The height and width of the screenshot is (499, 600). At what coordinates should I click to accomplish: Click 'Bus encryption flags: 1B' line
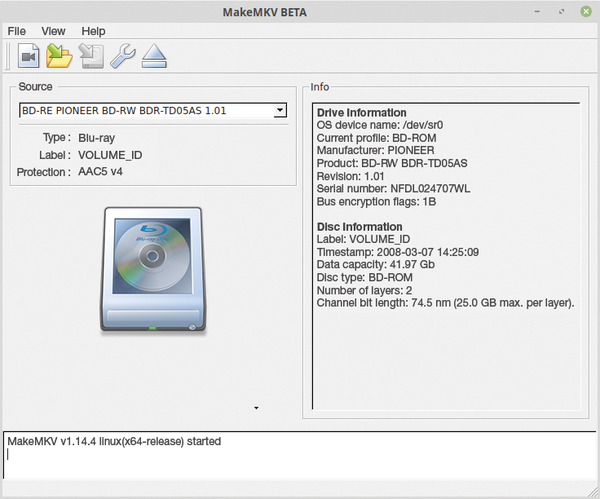pyautogui.click(x=376, y=202)
